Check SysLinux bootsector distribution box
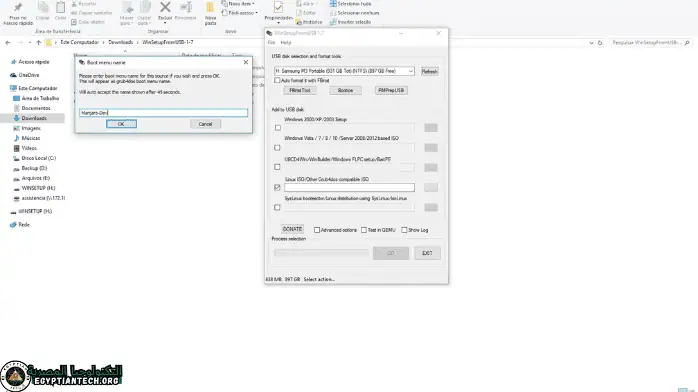Image resolution: width=698 pixels, height=392 pixels. [x=277, y=207]
